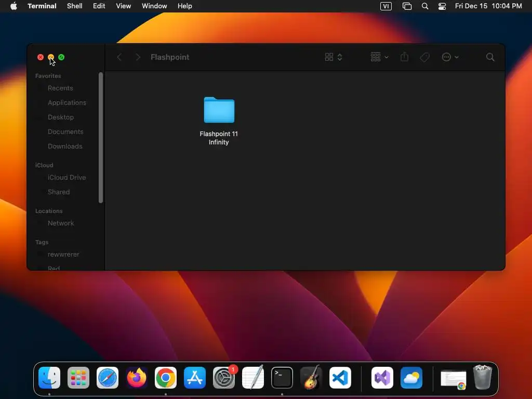Select Network under Locations
The width and height of the screenshot is (532, 399).
(61, 223)
